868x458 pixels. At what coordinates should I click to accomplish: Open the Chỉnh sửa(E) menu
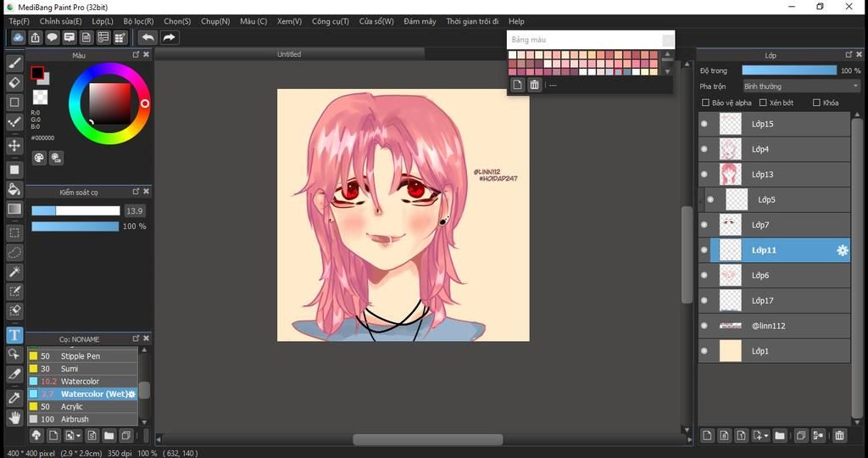click(x=61, y=21)
